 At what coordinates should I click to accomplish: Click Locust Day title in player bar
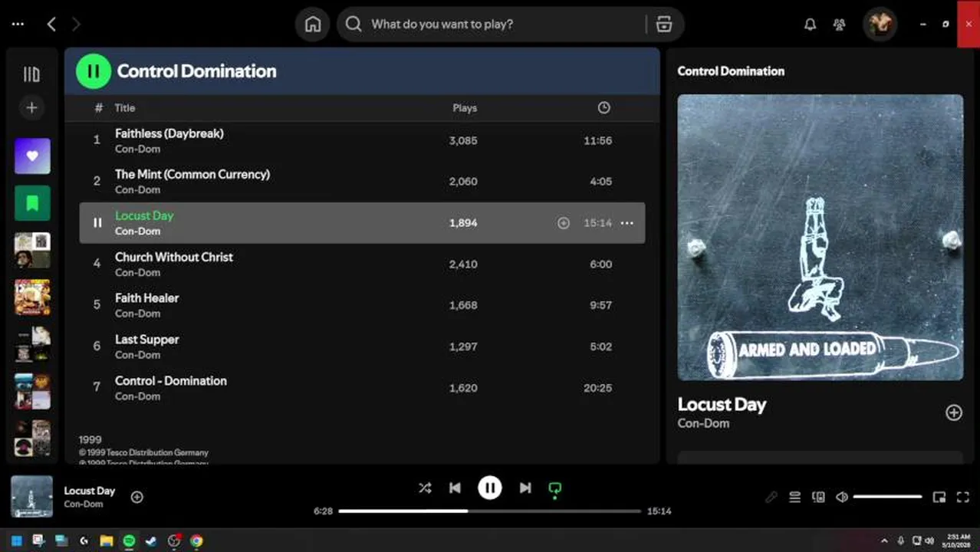point(90,491)
